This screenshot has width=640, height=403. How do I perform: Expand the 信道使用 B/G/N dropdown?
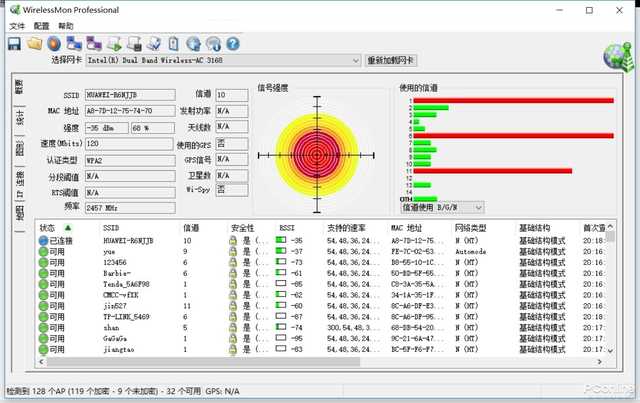point(478,208)
